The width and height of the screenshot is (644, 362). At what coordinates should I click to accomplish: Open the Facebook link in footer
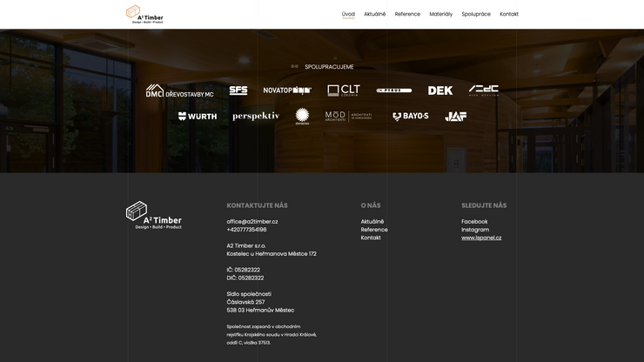point(474,222)
